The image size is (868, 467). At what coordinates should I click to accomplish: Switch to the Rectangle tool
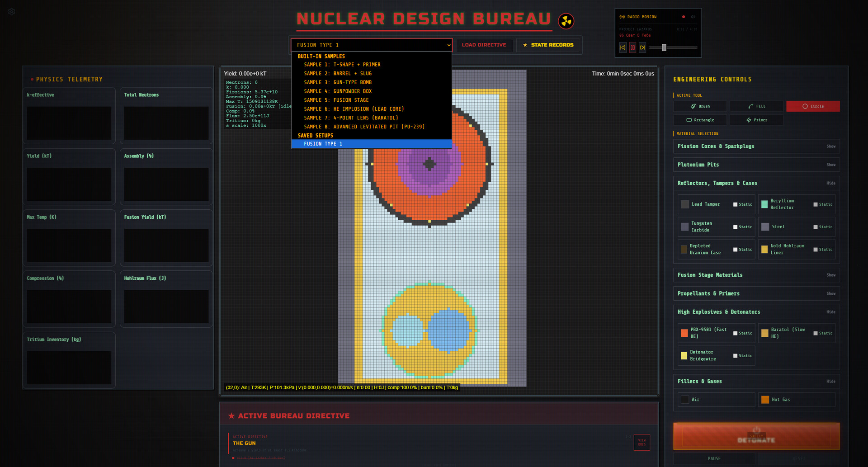click(x=700, y=120)
